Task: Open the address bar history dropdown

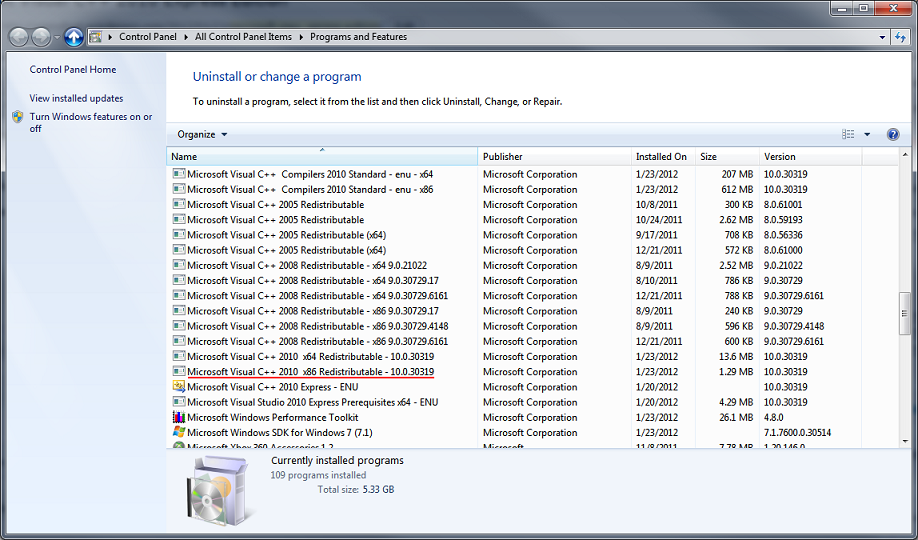Action: [x=882, y=37]
